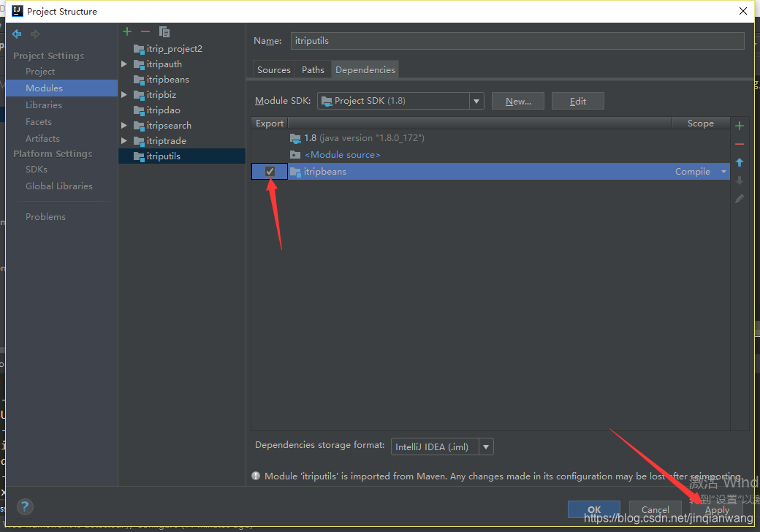Select the 1.8 java version dependency row

(490, 138)
